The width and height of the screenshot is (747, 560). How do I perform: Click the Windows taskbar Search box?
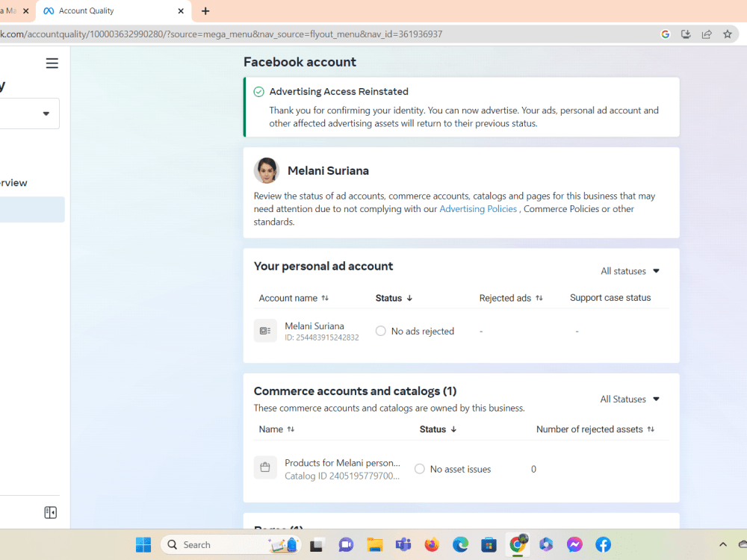(232, 544)
